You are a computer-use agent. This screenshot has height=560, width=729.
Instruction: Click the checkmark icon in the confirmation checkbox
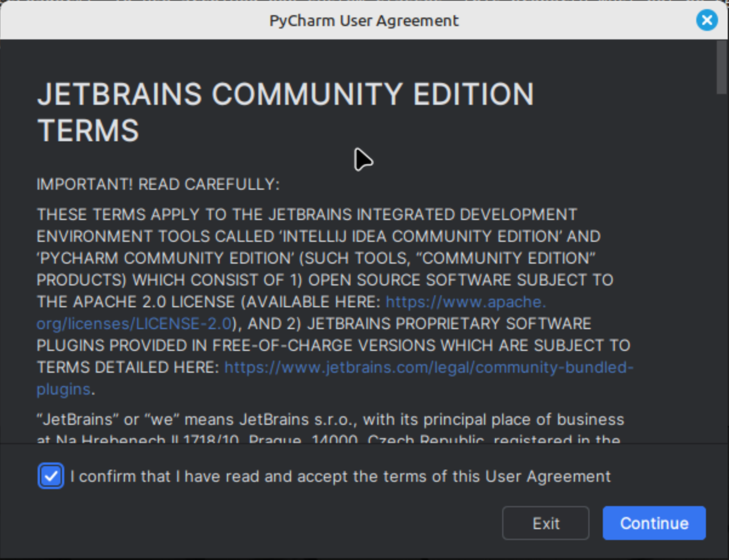coord(50,476)
